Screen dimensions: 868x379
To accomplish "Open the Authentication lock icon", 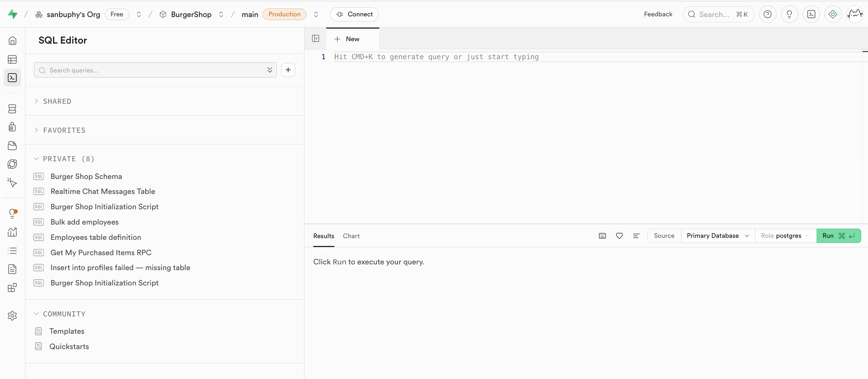I will click(12, 127).
